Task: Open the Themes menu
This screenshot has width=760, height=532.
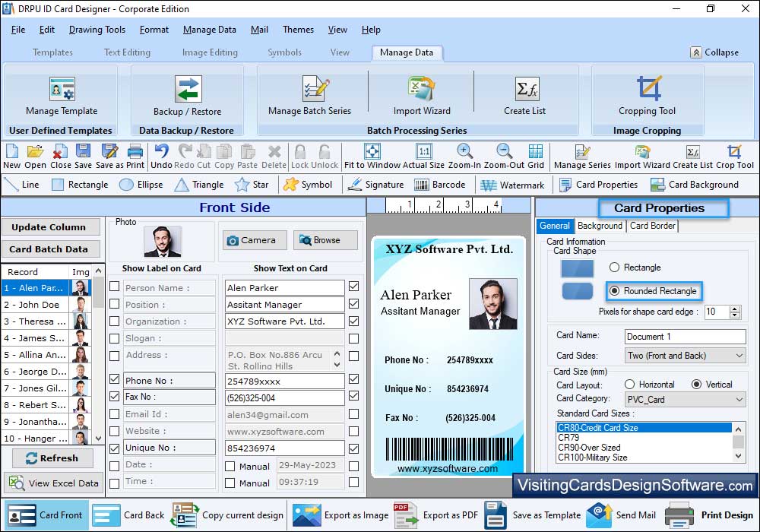Action: pos(298,30)
